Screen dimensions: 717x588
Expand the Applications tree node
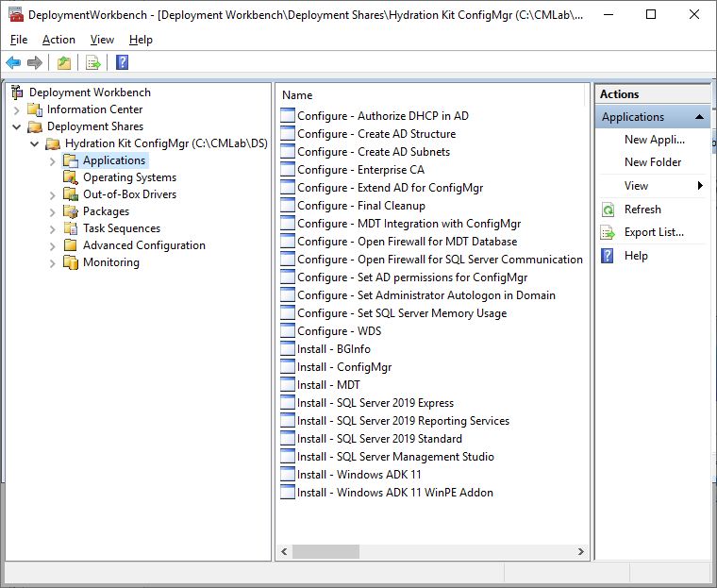click(x=53, y=161)
